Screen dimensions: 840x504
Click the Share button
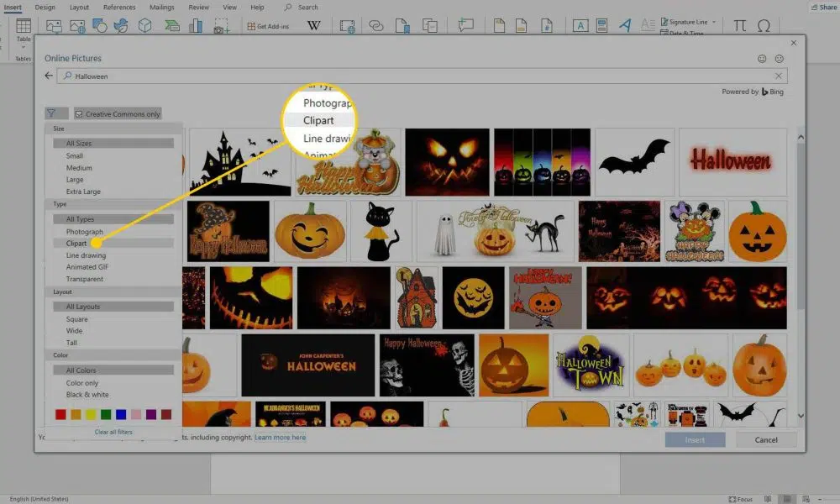coord(823,7)
